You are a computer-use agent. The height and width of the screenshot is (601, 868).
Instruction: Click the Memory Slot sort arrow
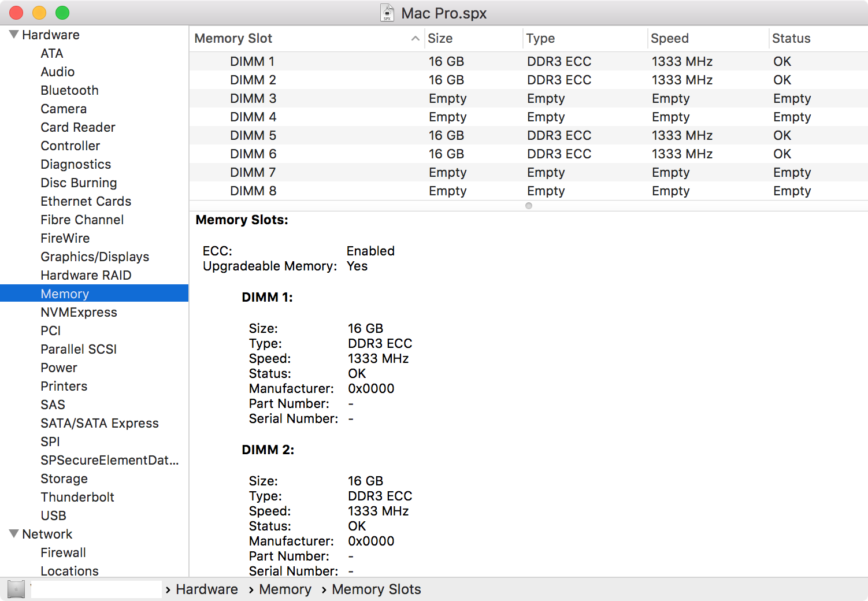click(415, 38)
